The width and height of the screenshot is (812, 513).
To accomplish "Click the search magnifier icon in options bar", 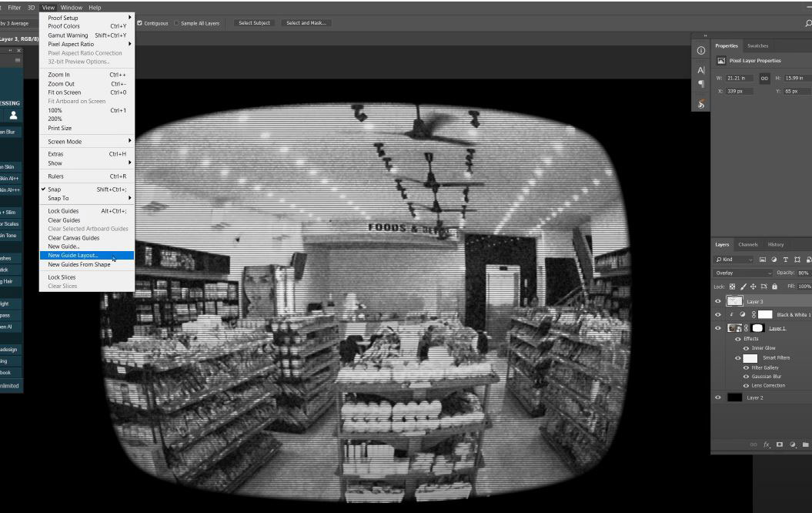I will [x=808, y=23].
